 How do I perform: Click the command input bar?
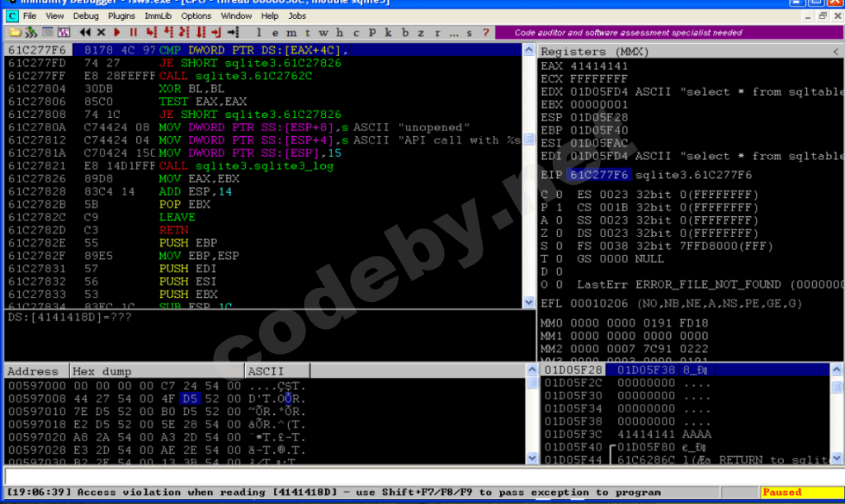(423, 476)
